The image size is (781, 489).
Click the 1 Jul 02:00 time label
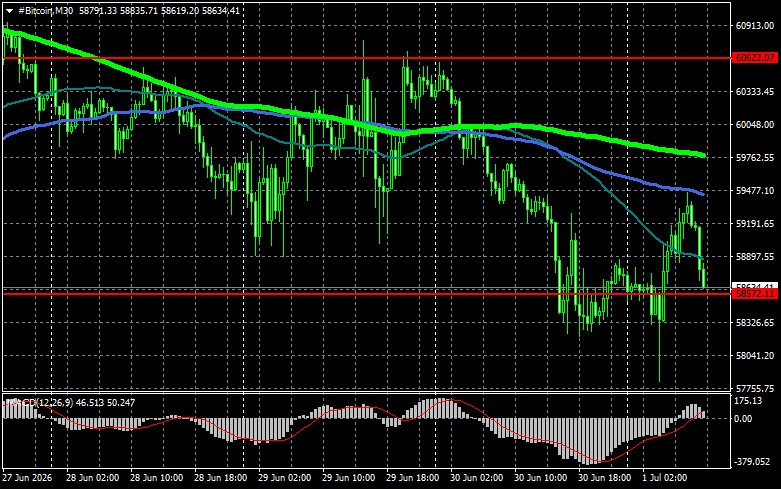pyautogui.click(x=664, y=478)
